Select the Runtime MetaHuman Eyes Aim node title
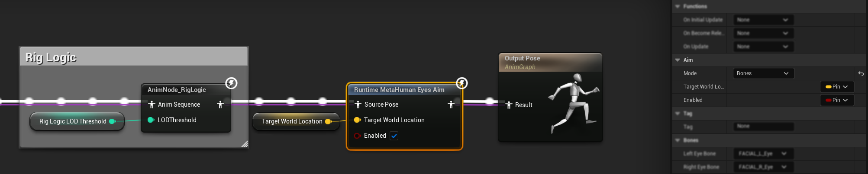 [399, 90]
